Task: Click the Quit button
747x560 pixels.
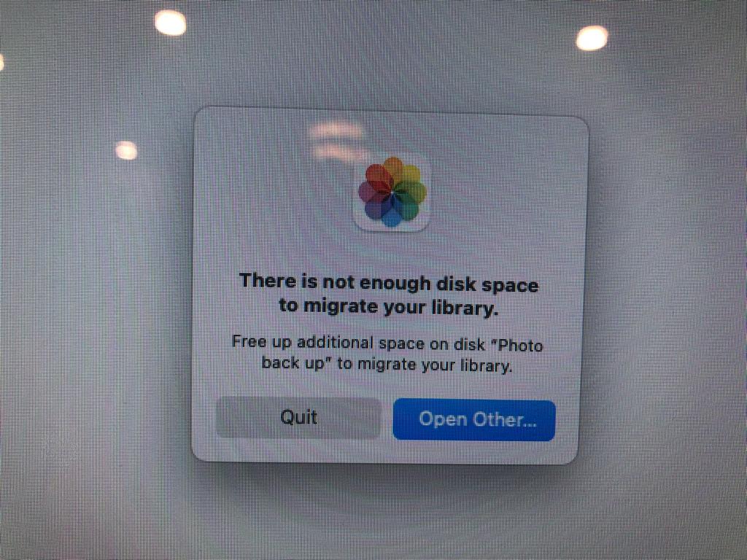Action: pos(298,418)
